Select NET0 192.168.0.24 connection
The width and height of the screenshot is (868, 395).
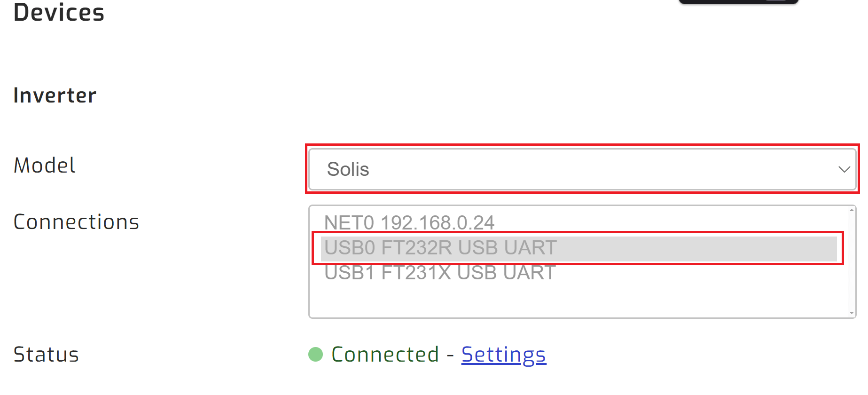[x=409, y=222]
